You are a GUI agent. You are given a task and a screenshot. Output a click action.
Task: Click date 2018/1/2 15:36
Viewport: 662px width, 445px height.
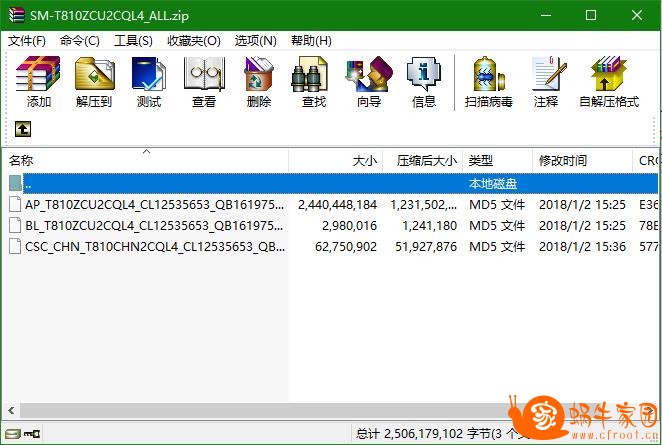coord(582,247)
